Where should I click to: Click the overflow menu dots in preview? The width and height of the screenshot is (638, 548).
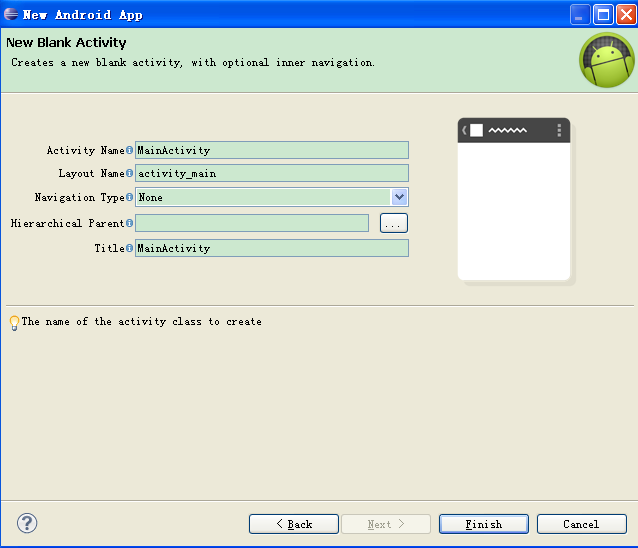click(559, 130)
